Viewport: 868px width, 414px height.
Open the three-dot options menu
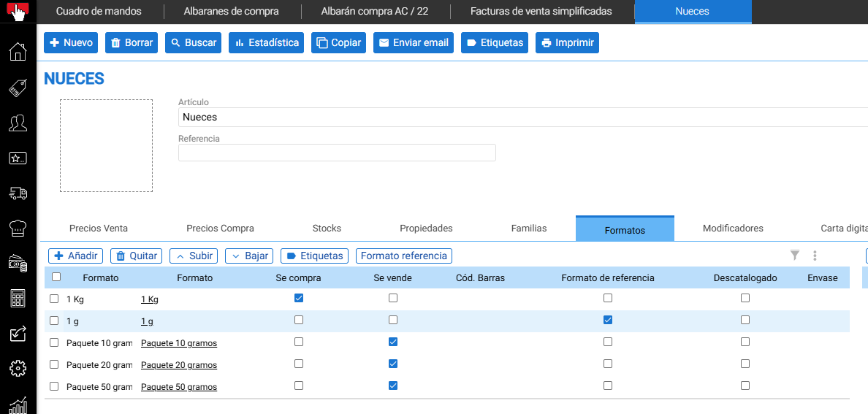tap(815, 255)
